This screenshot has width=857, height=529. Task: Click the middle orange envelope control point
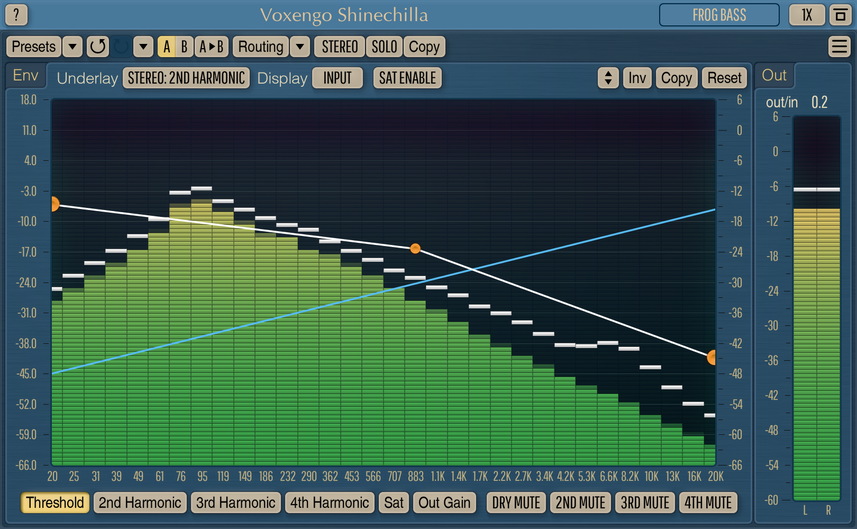pyautogui.click(x=415, y=248)
